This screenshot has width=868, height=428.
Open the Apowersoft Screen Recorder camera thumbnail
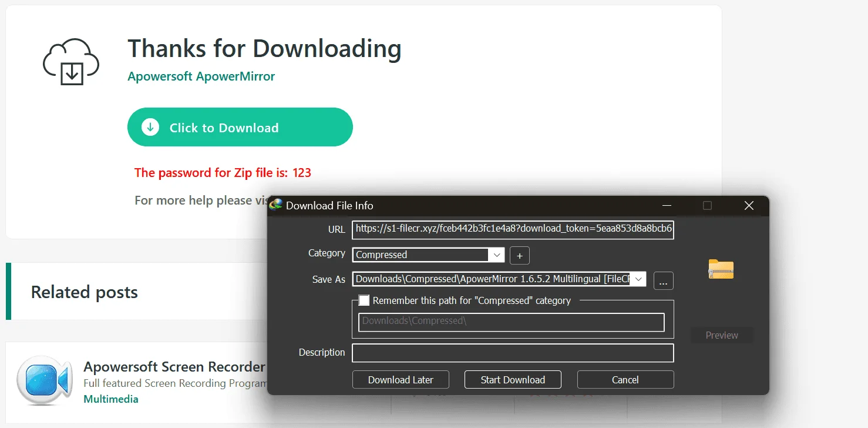44,380
